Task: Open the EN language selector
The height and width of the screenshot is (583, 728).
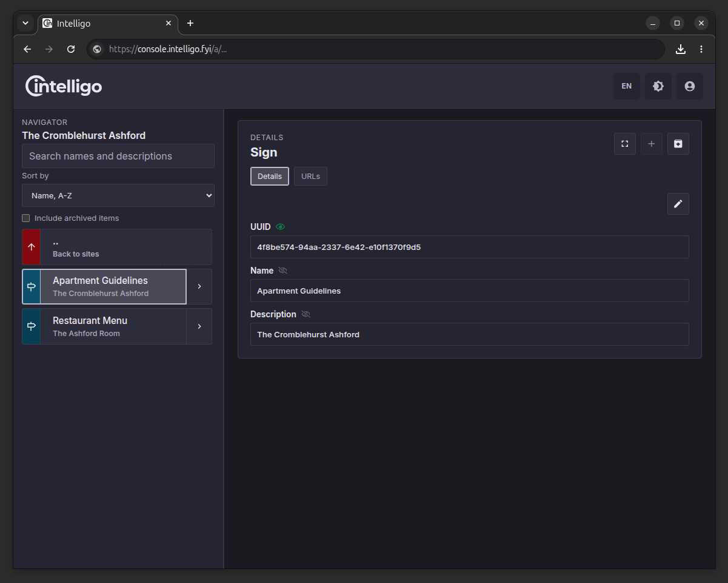Action: click(x=627, y=86)
